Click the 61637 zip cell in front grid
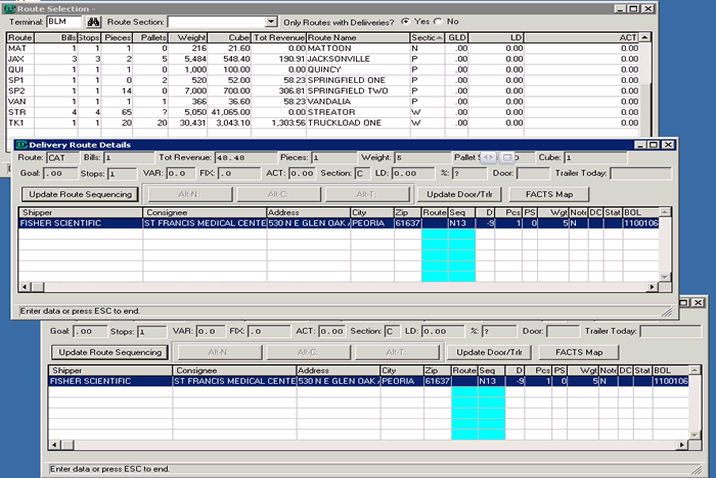 coord(407,223)
